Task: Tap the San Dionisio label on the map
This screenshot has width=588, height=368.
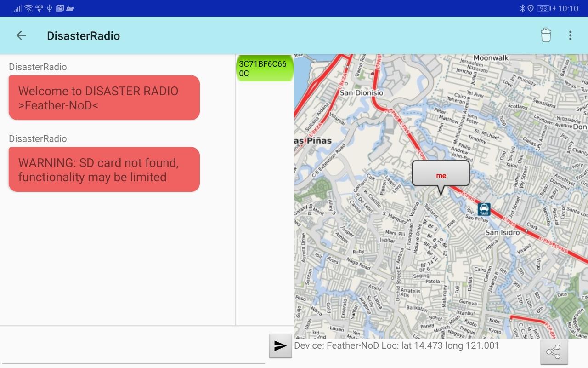Action: coord(361,92)
